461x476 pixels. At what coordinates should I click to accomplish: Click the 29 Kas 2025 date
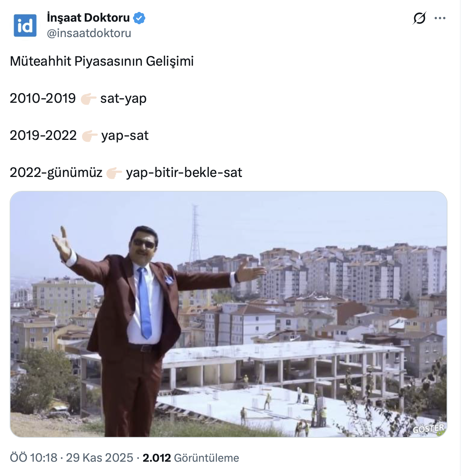(99, 458)
